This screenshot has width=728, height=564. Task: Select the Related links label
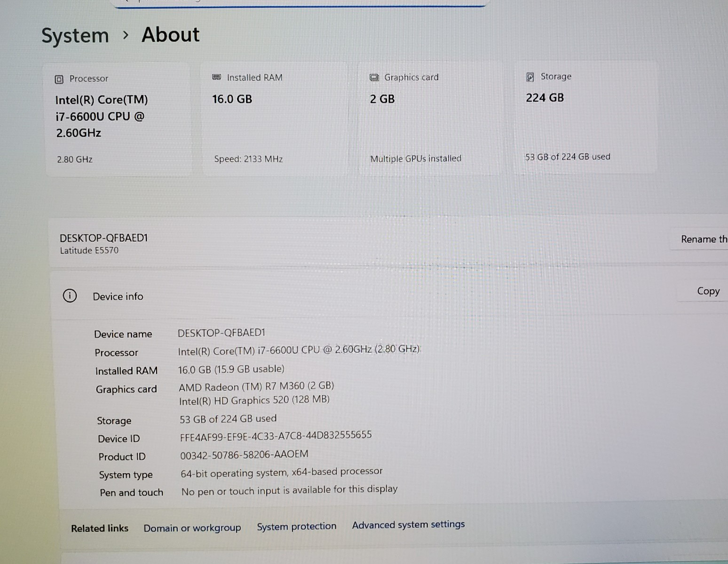tap(100, 528)
